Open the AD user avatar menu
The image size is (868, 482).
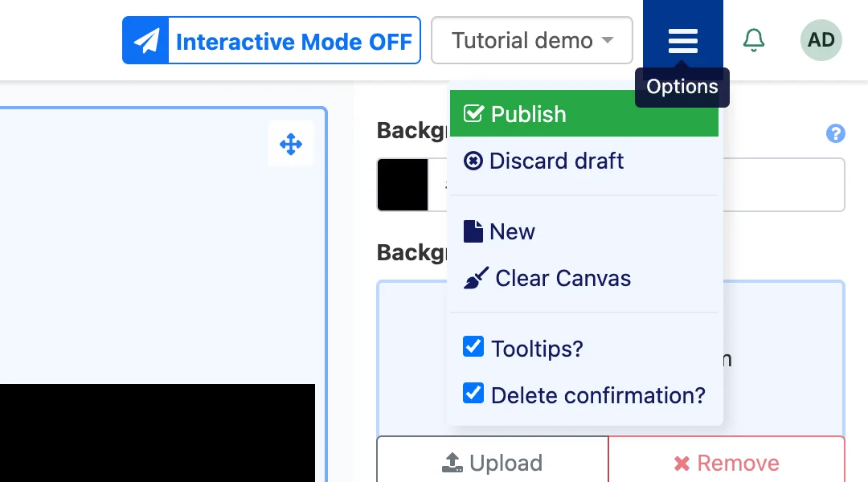point(821,40)
